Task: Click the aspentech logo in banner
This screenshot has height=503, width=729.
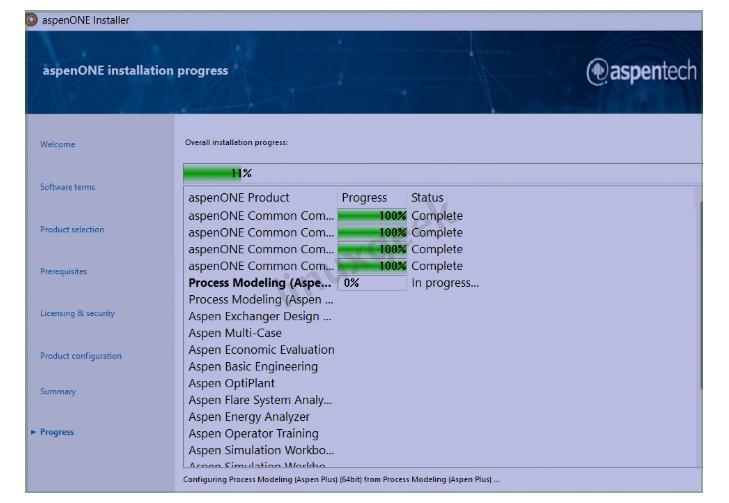Action: pos(642,72)
